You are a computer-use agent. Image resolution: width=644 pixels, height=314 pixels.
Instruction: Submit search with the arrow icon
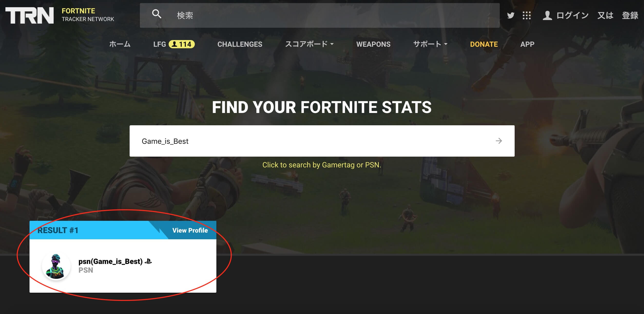[x=499, y=141]
